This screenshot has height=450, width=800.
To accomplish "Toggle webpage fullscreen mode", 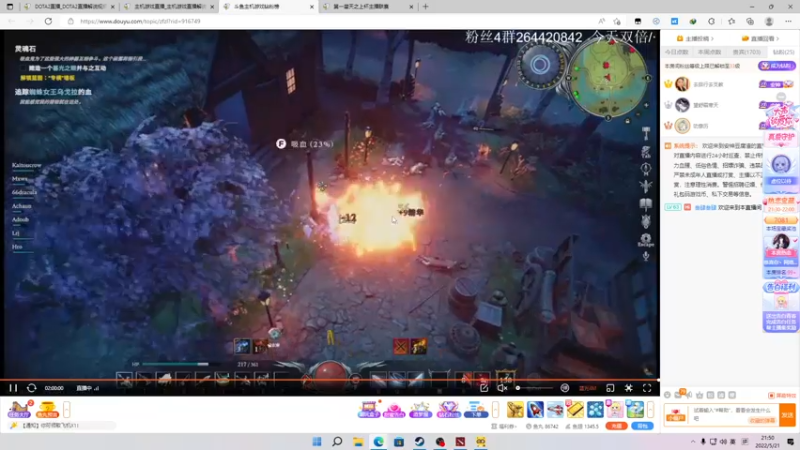I will [629, 388].
